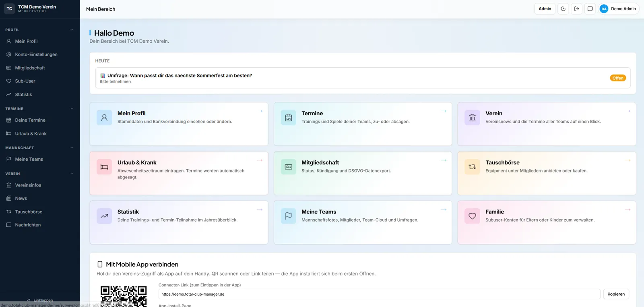Click the Hallo Demo heading
This screenshot has width=644, height=307.
tap(114, 33)
